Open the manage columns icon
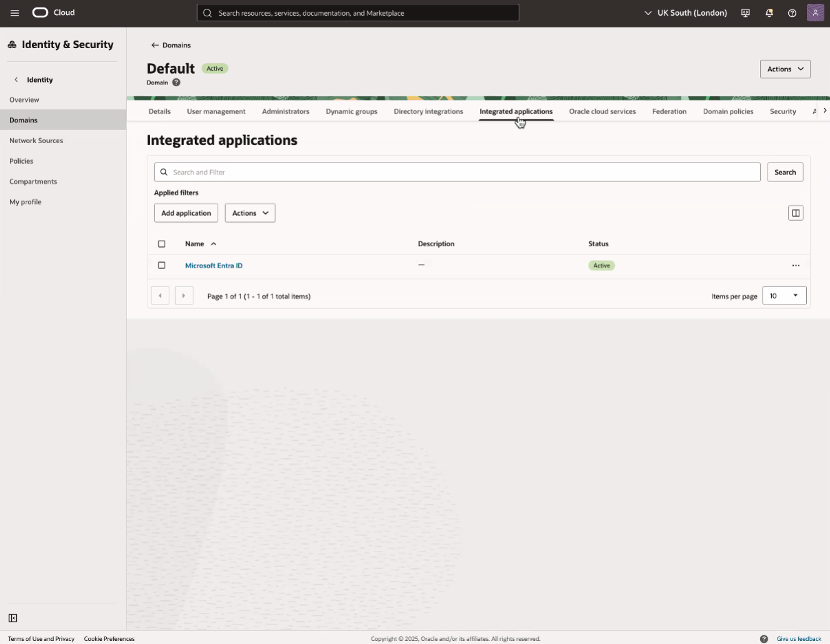Image resolution: width=830 pixels, height=644 pixels. pos(795,213)
